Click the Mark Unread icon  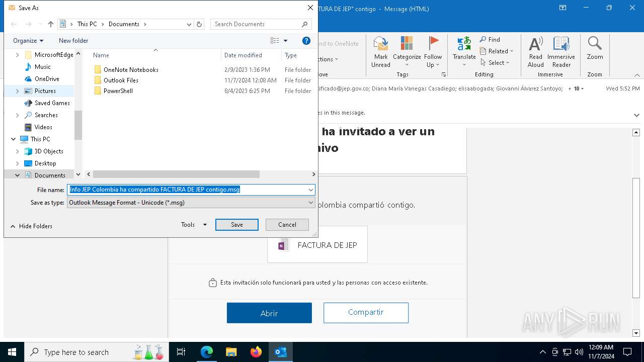click(x=381, y=44)
